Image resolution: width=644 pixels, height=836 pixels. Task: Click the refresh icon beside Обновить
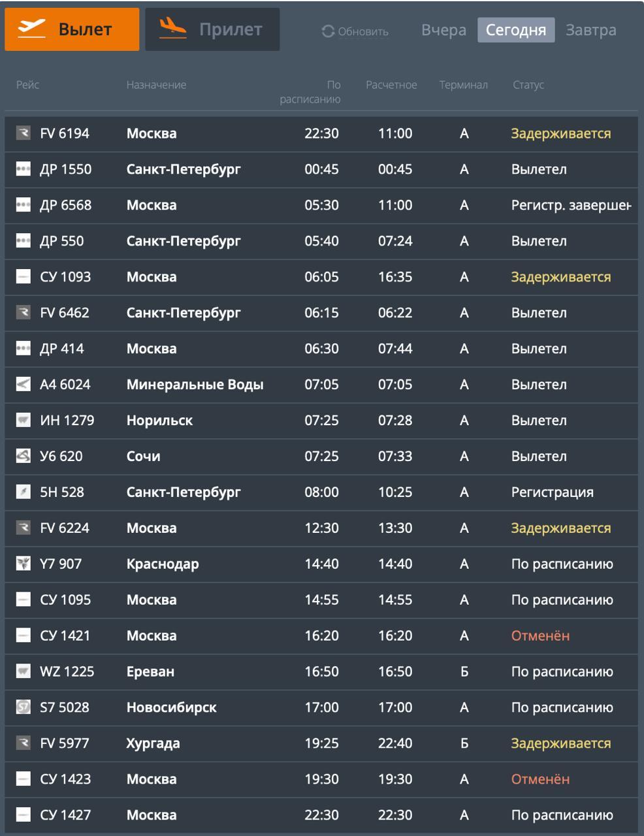click(x=328, y=31)
